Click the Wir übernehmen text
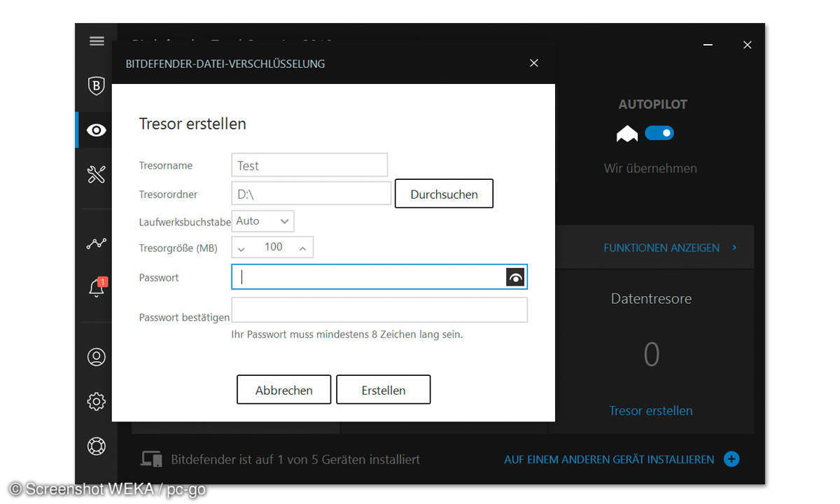Image resolution: width=840 pixels, height=504 pixels. coord(650,168)
